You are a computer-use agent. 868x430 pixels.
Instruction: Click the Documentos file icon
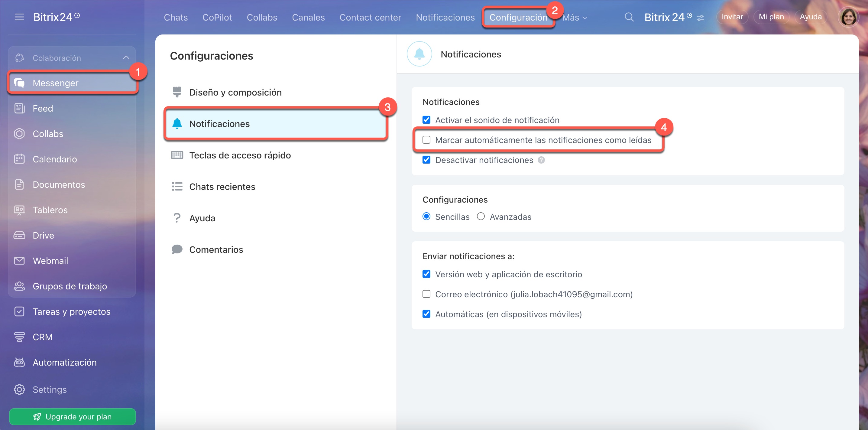click(19, 184)
